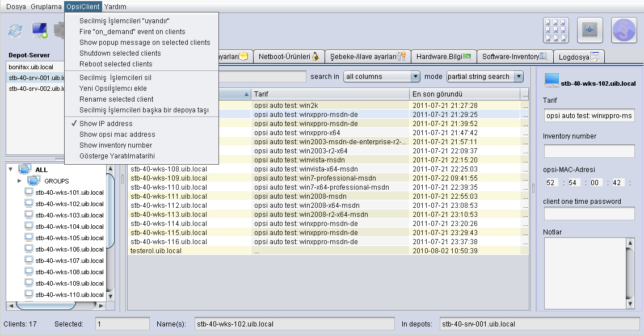This screenshot has height=335, width=644.
Task: Enable Show opsi mac address option
Action: (x=117, y=135)
